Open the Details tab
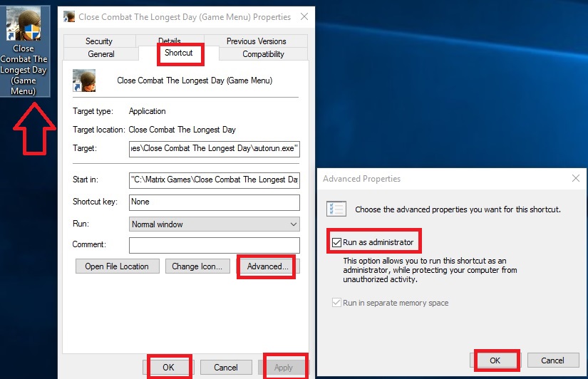 tap(170, 40)
